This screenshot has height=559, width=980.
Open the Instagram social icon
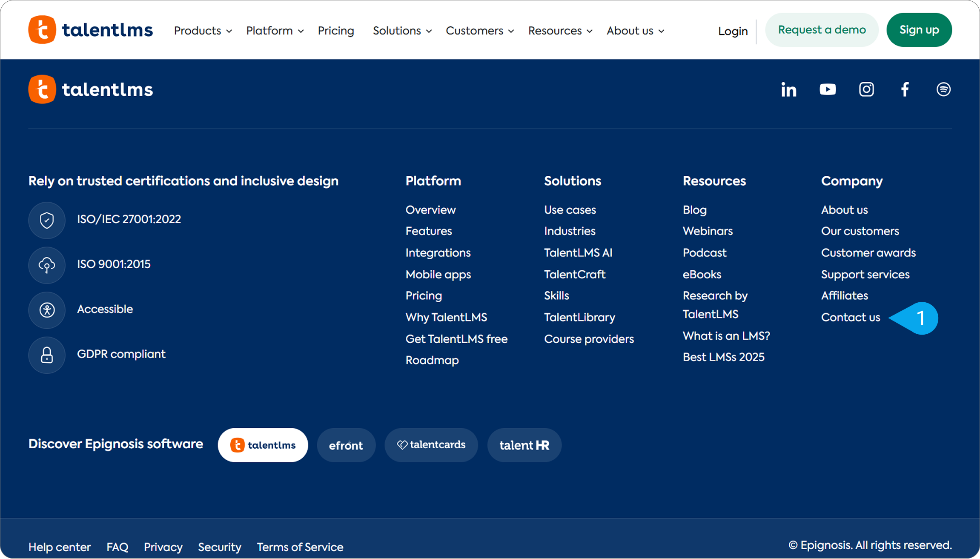(x=866, y=89)
